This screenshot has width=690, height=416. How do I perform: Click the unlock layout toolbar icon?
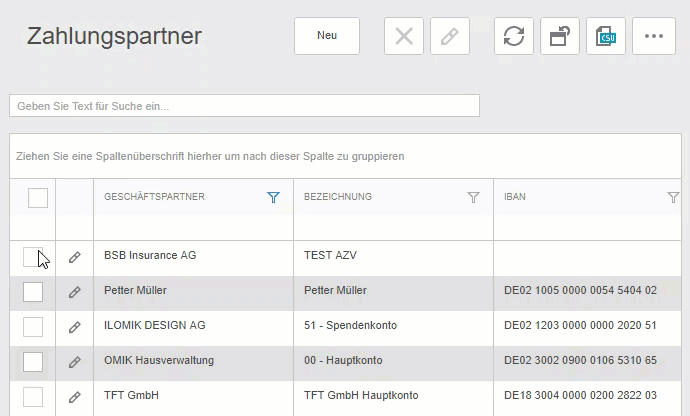coord(560,37)
